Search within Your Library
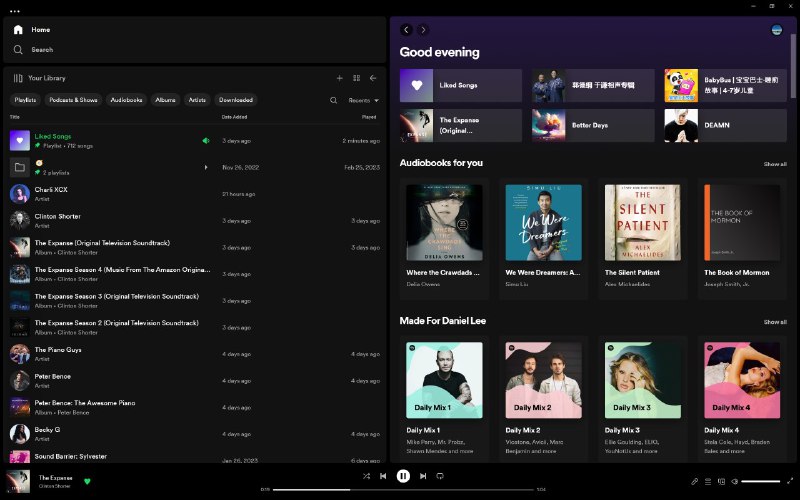The width and height of the screenshot is (800, 500). (333, 101)
